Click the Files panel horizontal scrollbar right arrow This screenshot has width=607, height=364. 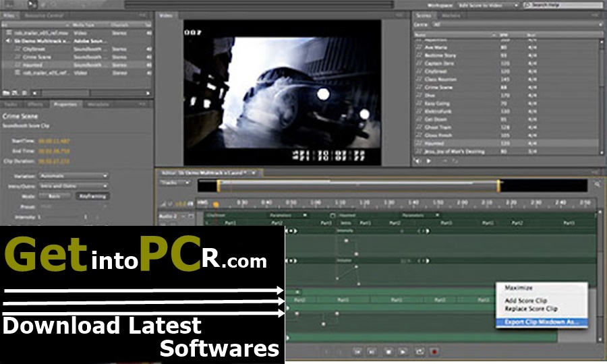point(148,93)
